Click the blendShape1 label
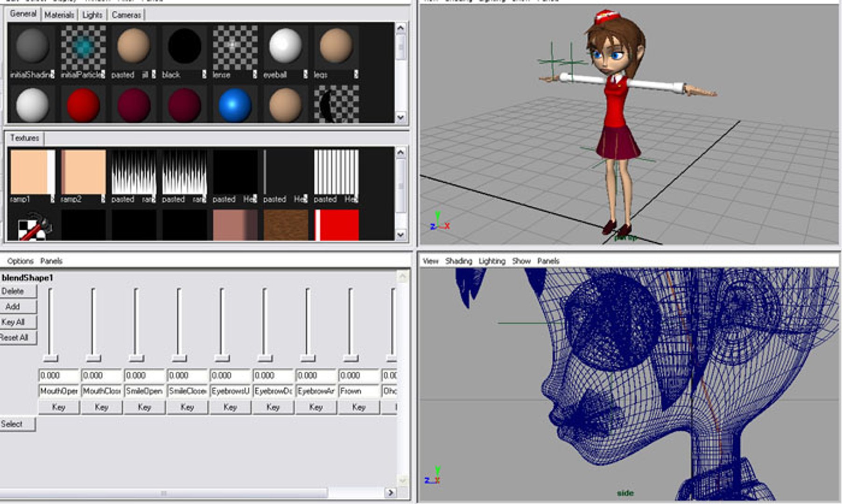 (27, 278)
